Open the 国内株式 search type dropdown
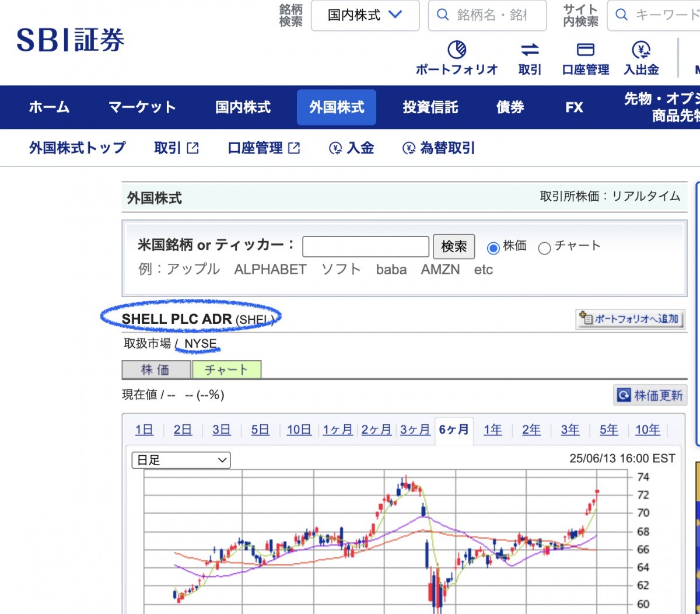Image resolution: width=700 pixels, height=614 pixels. point(365,15)
